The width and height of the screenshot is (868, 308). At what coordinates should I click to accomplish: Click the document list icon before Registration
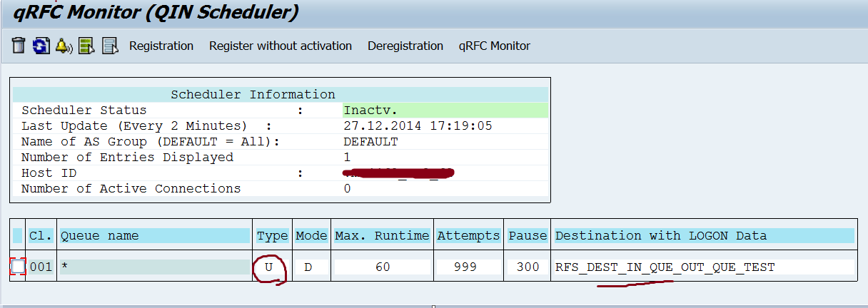click(109, 46)
